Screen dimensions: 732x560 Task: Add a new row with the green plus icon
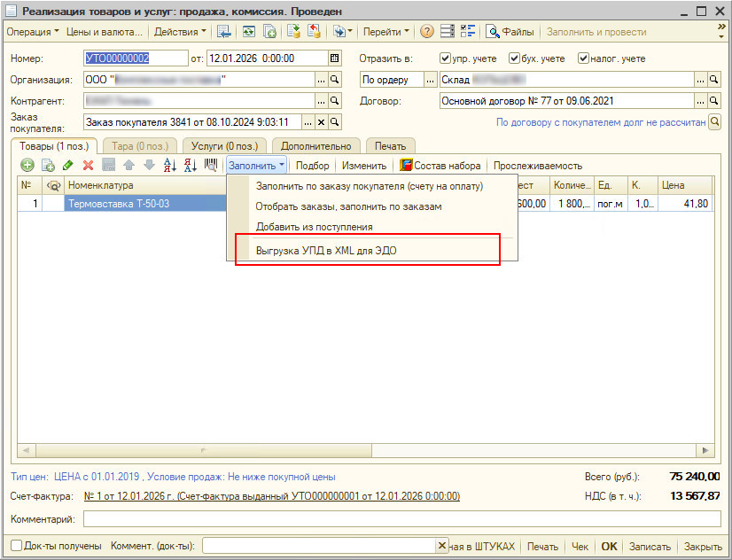click(27, 165)
